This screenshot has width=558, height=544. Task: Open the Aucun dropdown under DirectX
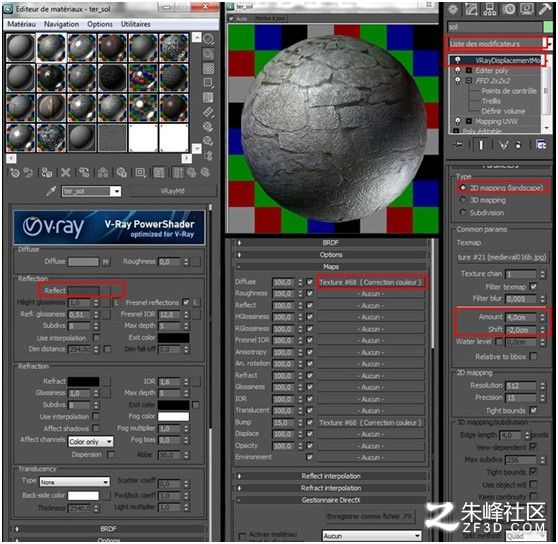click(372, 535)
